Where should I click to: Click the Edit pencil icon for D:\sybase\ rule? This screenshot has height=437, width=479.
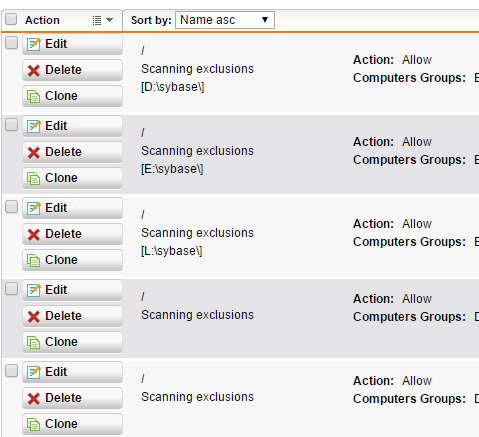point(34,44)
